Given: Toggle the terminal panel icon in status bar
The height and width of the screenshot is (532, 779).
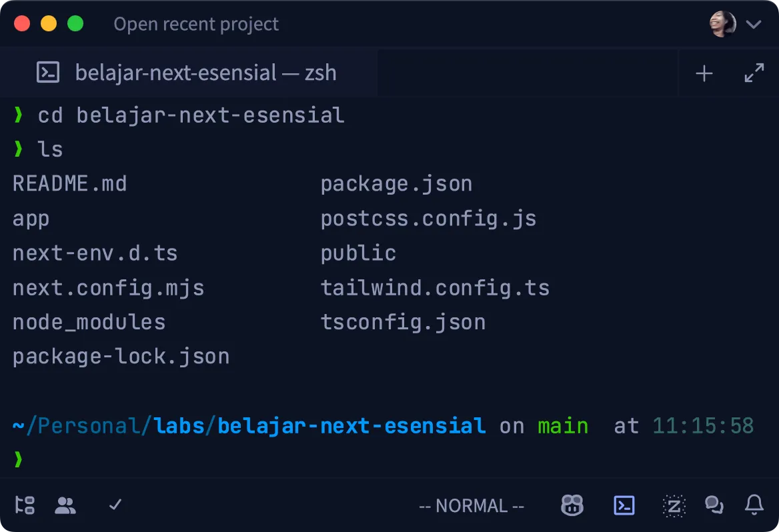Looking at the screenshot, I should point(624,505).
